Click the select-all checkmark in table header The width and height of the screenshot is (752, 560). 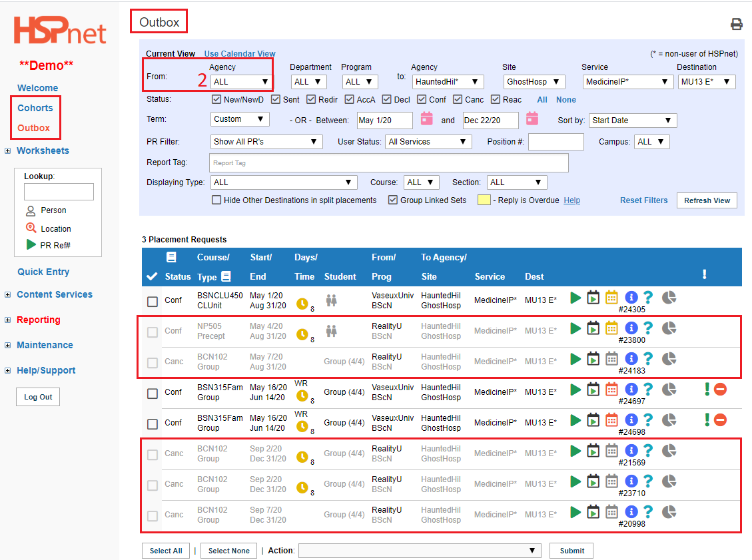coord(152,276)
